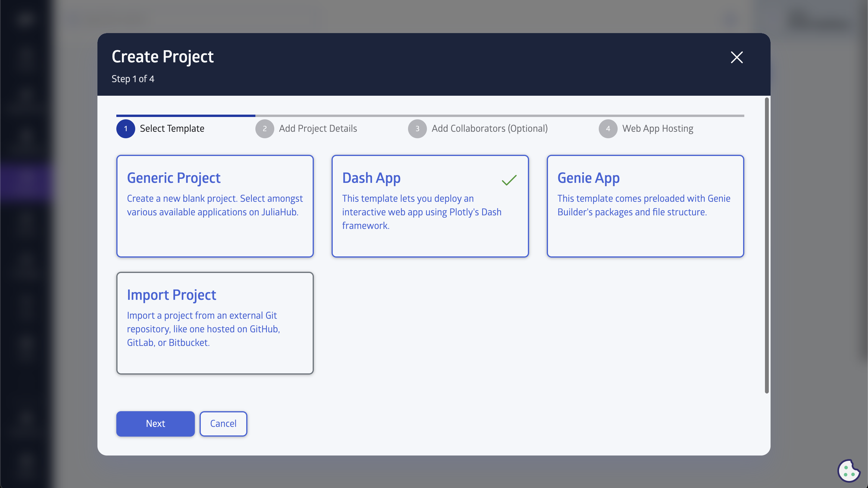This screenshot has width=868, height=488.
Task: Click the step 2 circle icon
Action: pyautogui.click(x=265, y=129)
